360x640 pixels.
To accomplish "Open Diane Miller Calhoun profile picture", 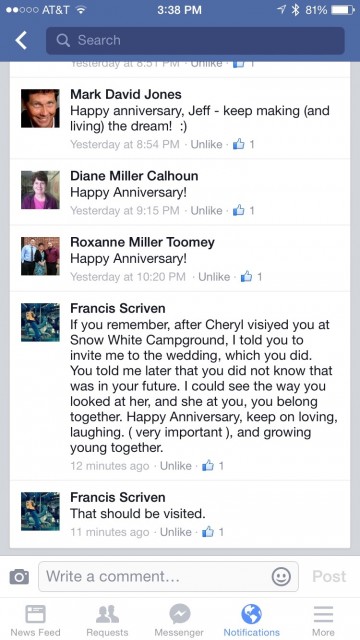I will coord(40,190).
